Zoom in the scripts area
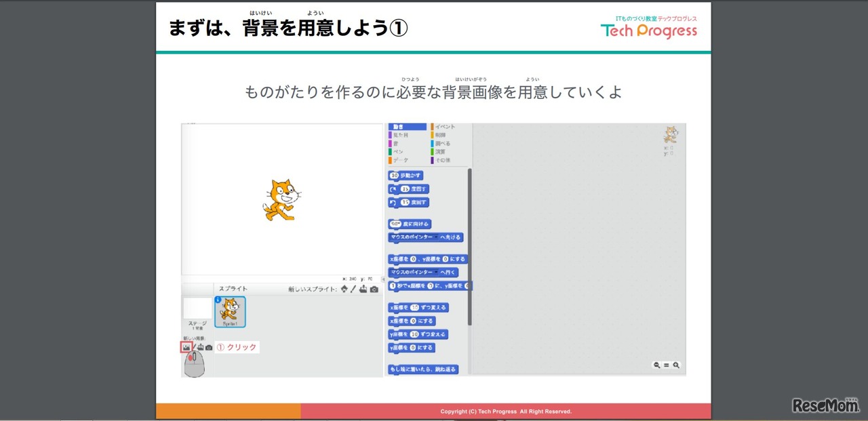The width and height of the screenshot is (868, 421). click(676, 365)
